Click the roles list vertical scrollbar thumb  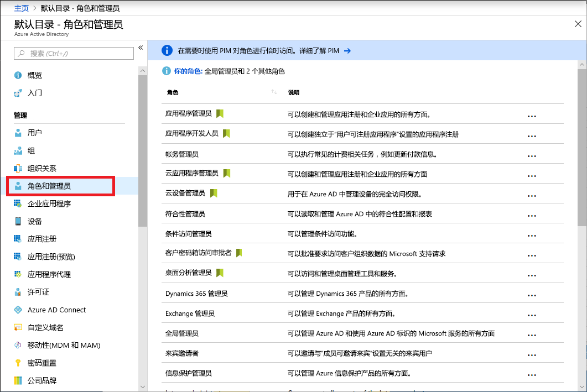pos(582,148)
